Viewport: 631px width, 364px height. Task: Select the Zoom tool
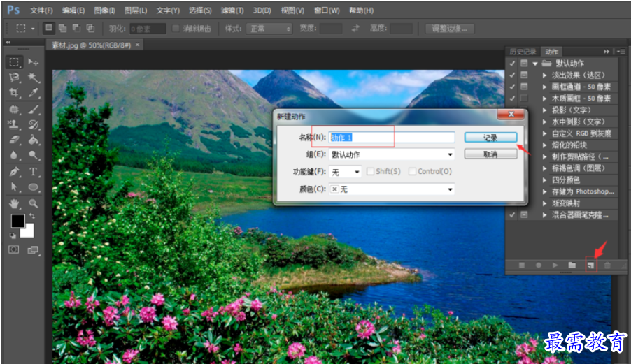pos(34,204)
